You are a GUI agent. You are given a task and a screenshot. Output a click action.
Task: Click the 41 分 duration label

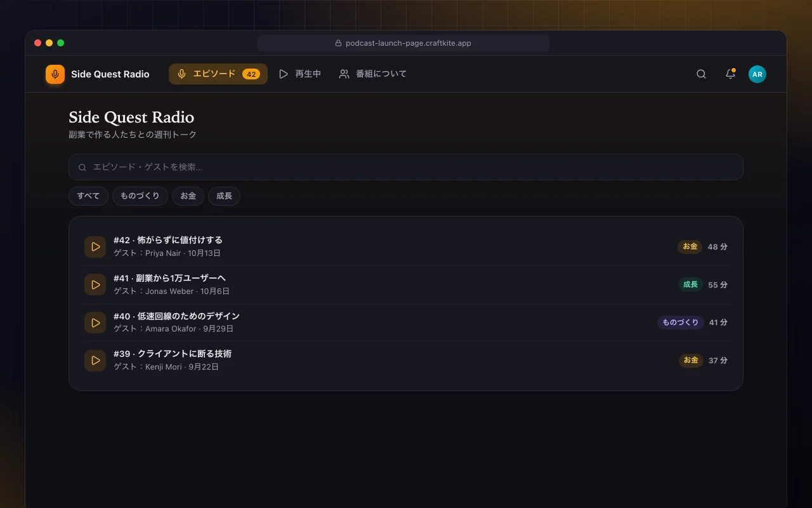718,323
